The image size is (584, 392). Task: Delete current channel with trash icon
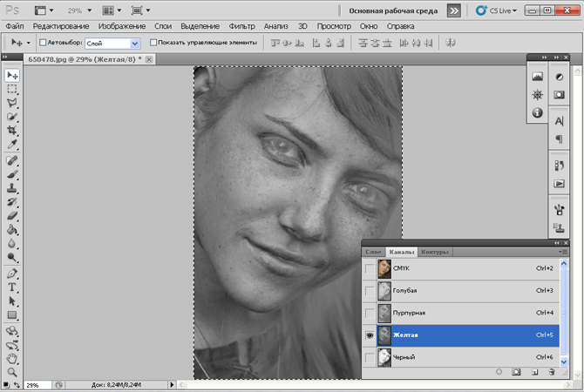(552, 372)
